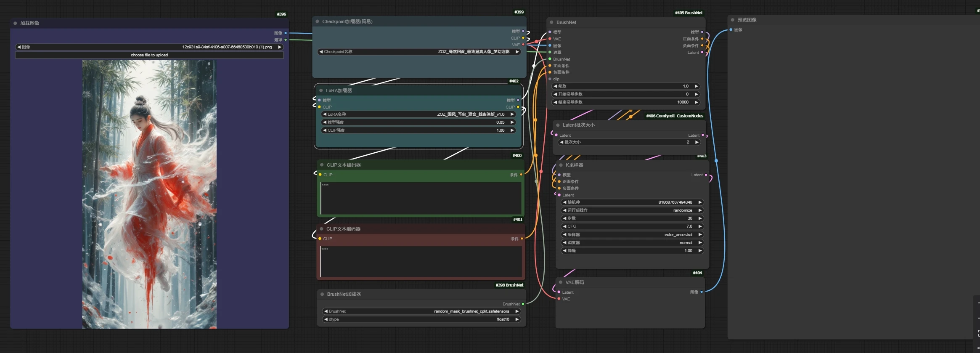Image resolution: width=980 pixels, height=353 pixels.
Task: Click the Latent output port on the K采样器 node
Action: point(706,175)
